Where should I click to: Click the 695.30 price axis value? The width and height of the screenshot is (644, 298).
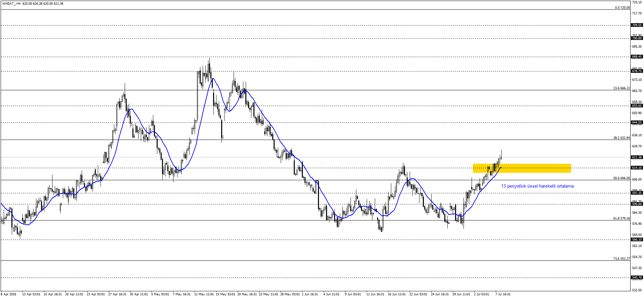click(637, 47)
